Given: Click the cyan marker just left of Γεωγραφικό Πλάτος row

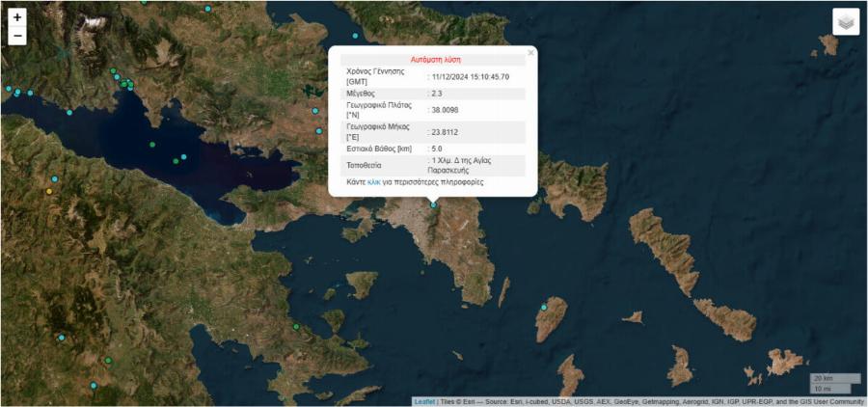Looking at the screenshot, I should 316,110.
